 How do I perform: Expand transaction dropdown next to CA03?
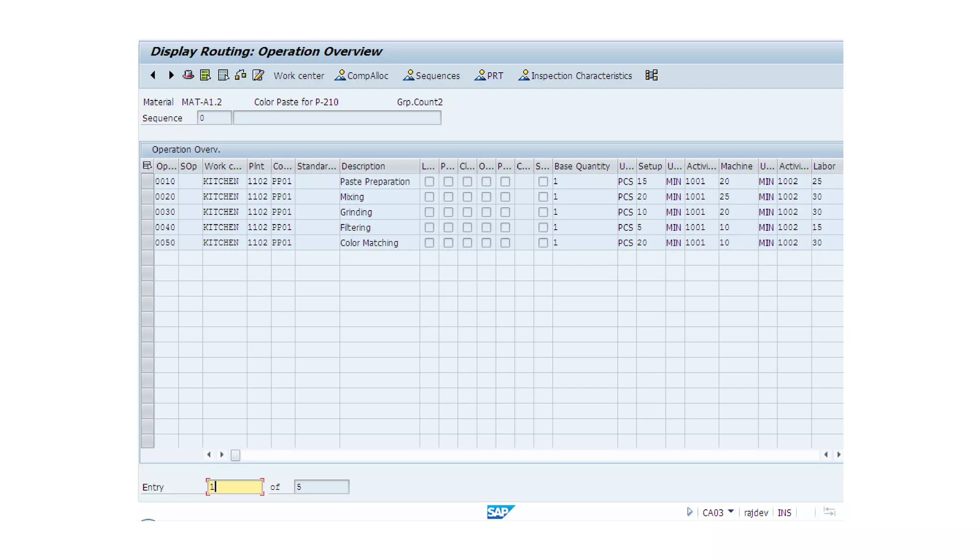tap(731, 512)
